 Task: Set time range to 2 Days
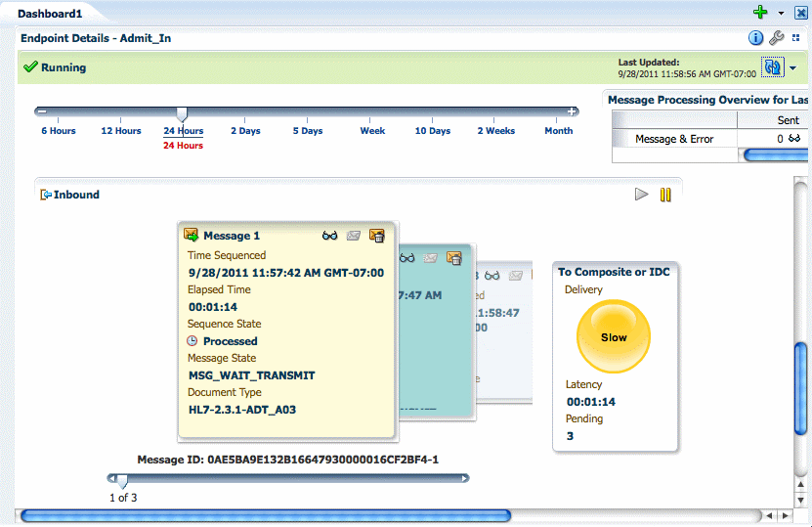pos(245,131)
